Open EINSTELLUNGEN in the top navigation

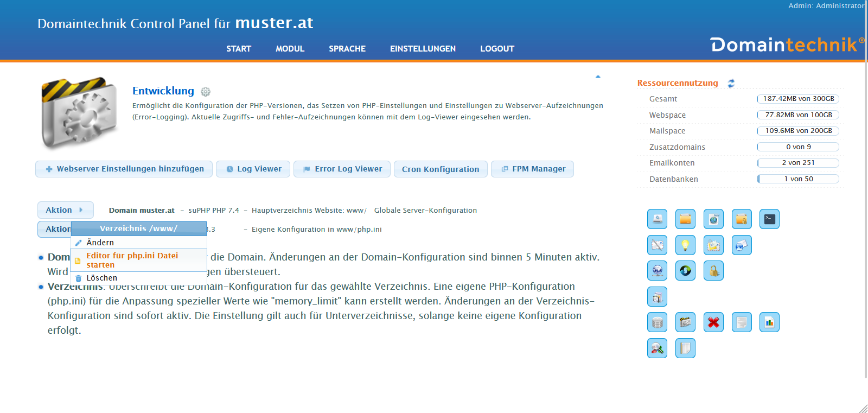point(423,49)
